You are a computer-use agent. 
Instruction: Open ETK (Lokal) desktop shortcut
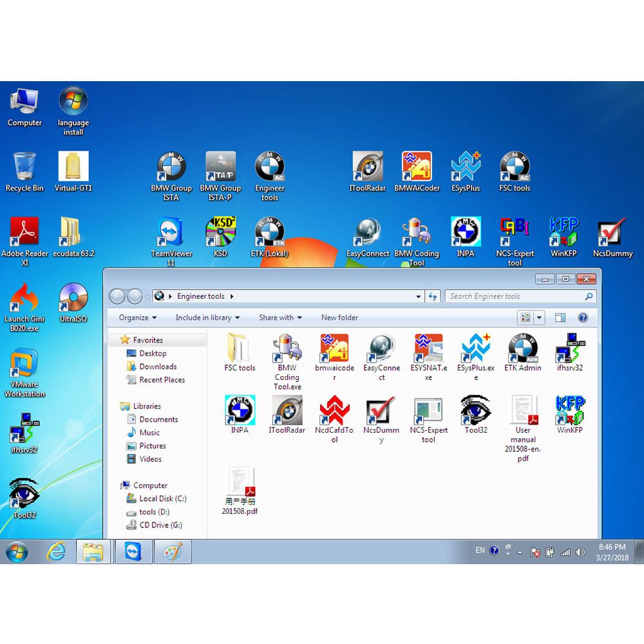point(270,237)
